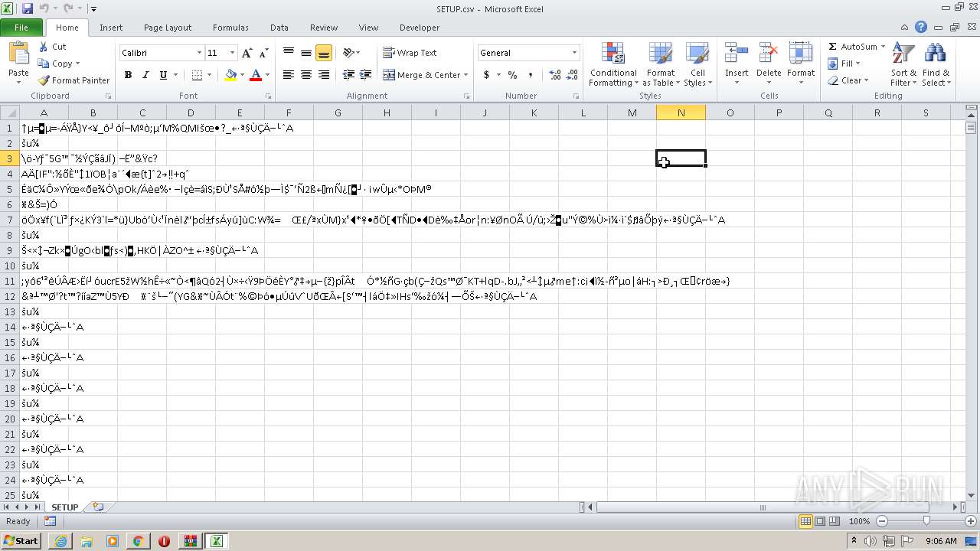
Task: Apply Accounting number format dollar sign
Action: [x=486, y=75]
